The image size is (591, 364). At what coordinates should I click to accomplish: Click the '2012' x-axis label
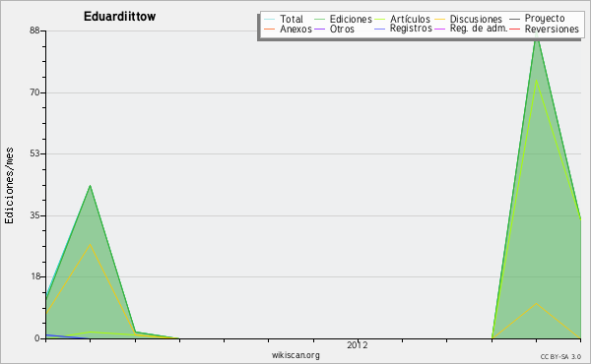coord(358,345)
